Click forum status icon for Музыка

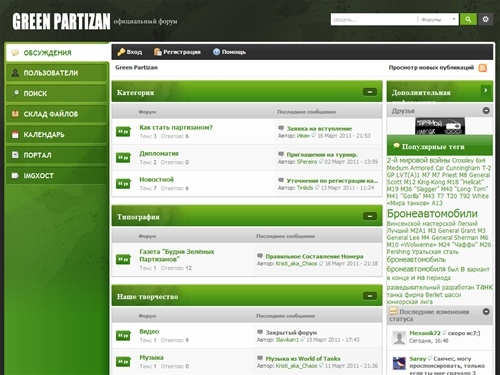click(x=123, y=361)
